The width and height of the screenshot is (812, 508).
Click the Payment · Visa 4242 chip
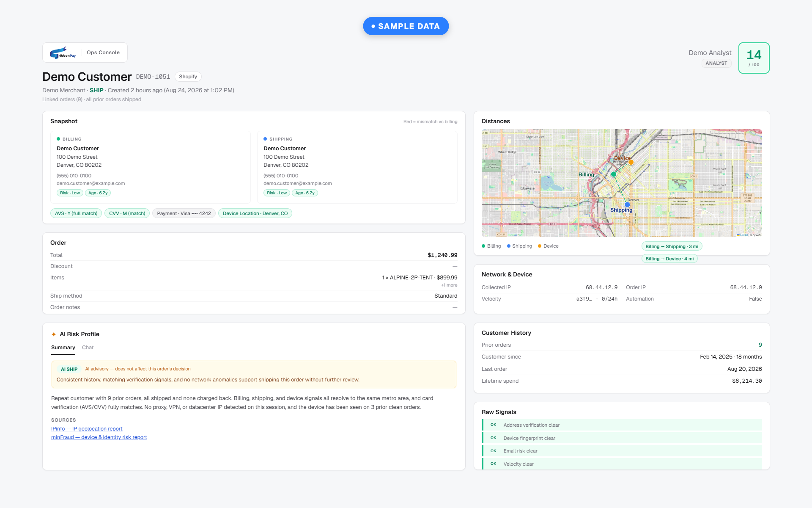click(184, 213)
